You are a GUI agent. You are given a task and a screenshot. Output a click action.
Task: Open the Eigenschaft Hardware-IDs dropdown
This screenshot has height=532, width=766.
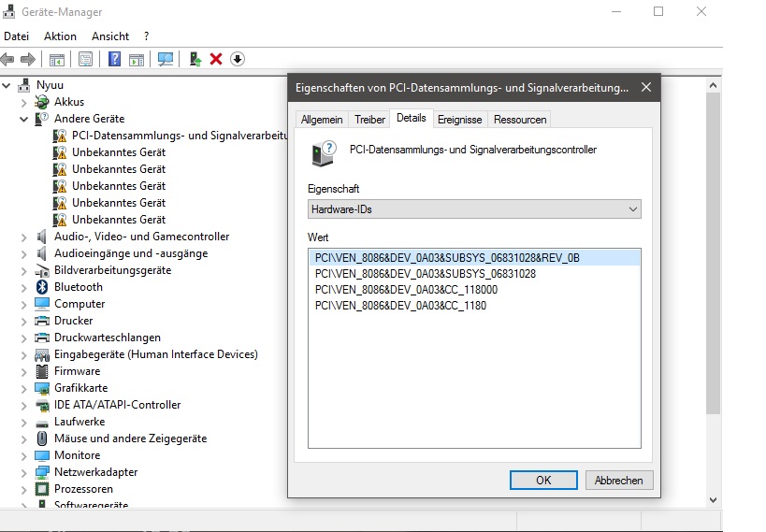pyautogui.click(x=474, y=209)
